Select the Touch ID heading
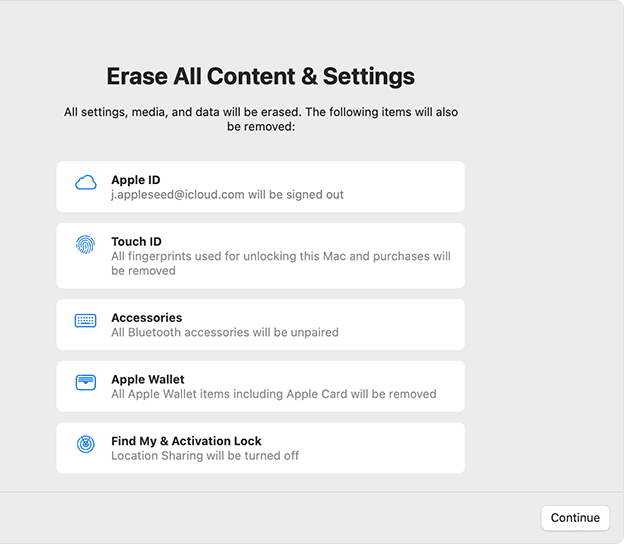This screenshot has width=624, height=544. pyautogui.click(x=136, y=242)
